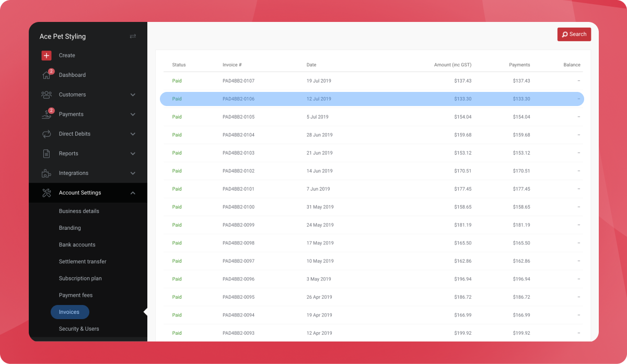Click Paid status of invoice PAD4BB2-0101
627x364 pixels.
pyautogui.click(x=177, y=189)
